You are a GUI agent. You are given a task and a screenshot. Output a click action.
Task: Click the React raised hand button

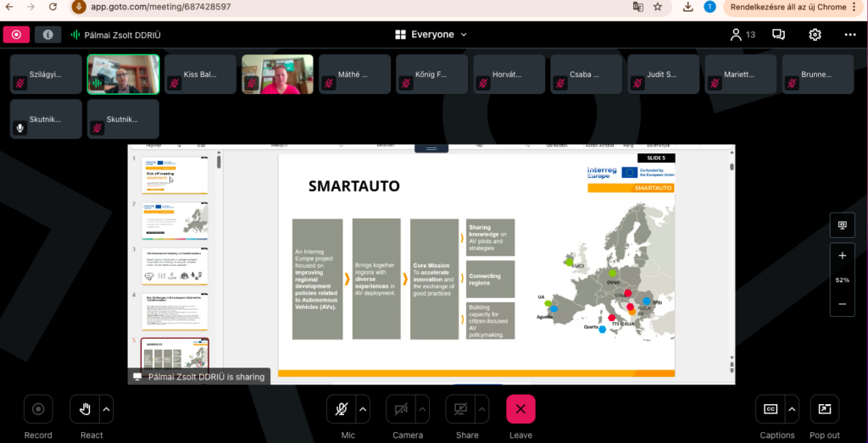(x=85, y=409)
